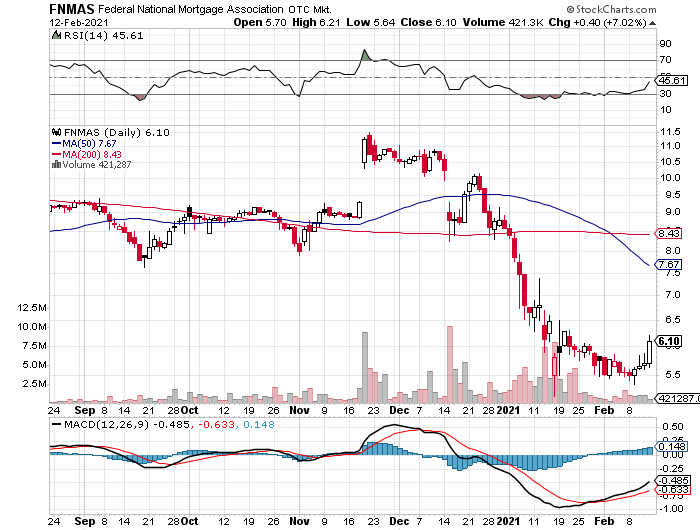
Task: Click the -0.633 signal line tag
Action: 672,490
